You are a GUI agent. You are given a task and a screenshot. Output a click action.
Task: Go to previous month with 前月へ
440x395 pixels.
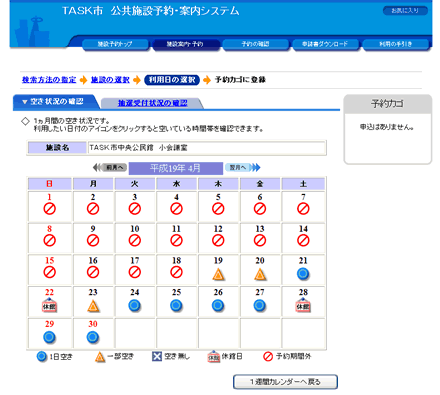pyautogui.click(x=110, y=167)
